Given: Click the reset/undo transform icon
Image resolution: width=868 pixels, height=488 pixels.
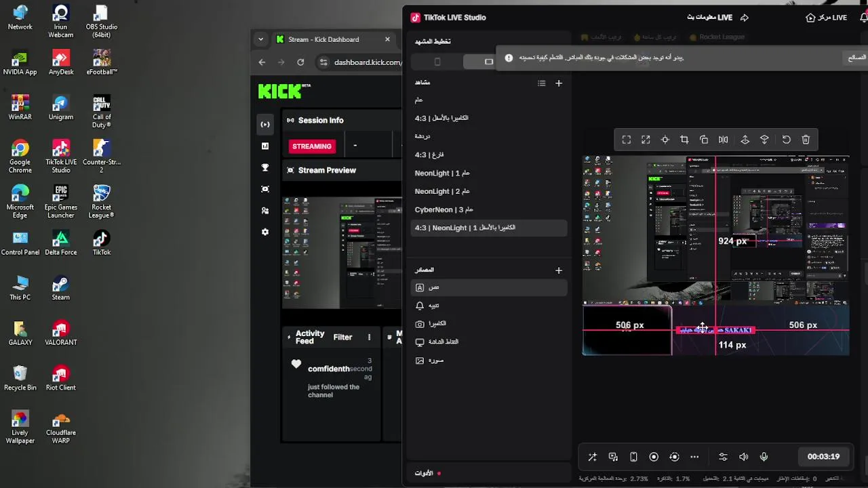Looking at the screenshot, I should [787, 140].
